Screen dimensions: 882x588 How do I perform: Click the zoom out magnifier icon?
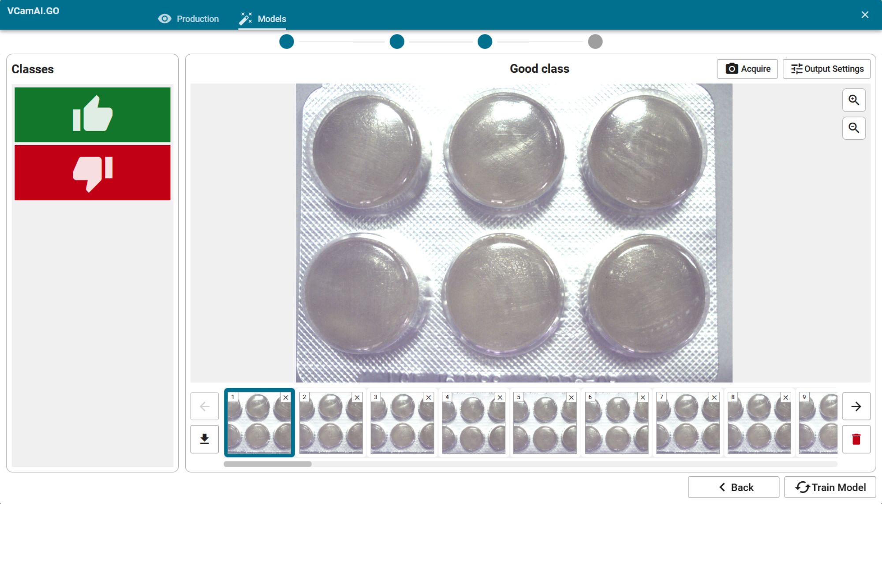(x=854, y=128)
